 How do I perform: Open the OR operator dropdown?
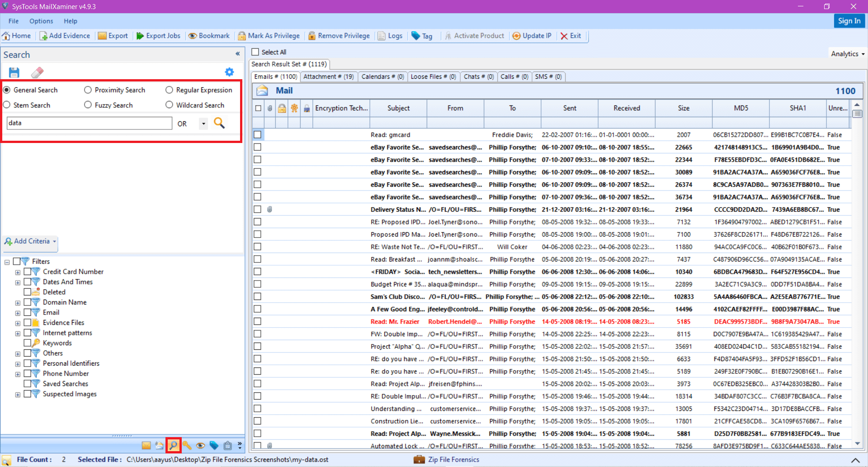[203, 123]
